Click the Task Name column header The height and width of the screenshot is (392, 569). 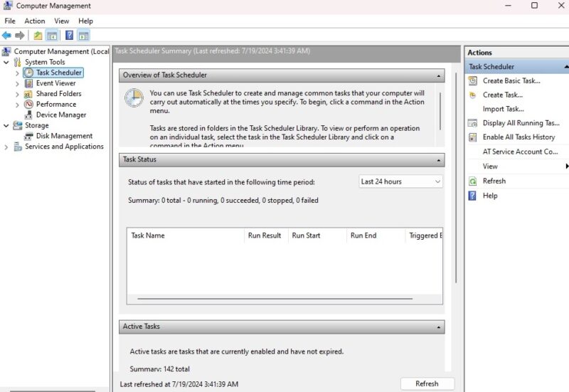[186, 235]
